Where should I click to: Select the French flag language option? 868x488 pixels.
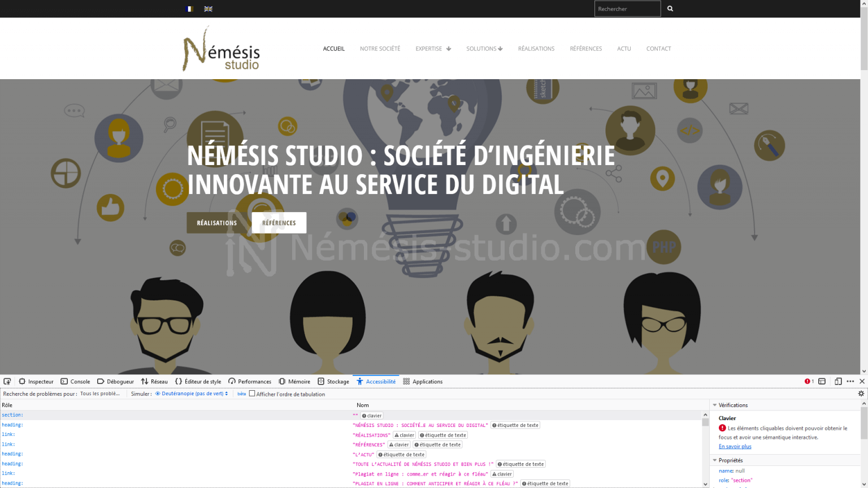coord(189,8)
